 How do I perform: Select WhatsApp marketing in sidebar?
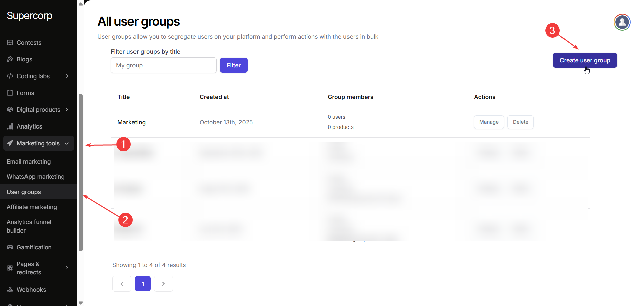tap(36, 177)
